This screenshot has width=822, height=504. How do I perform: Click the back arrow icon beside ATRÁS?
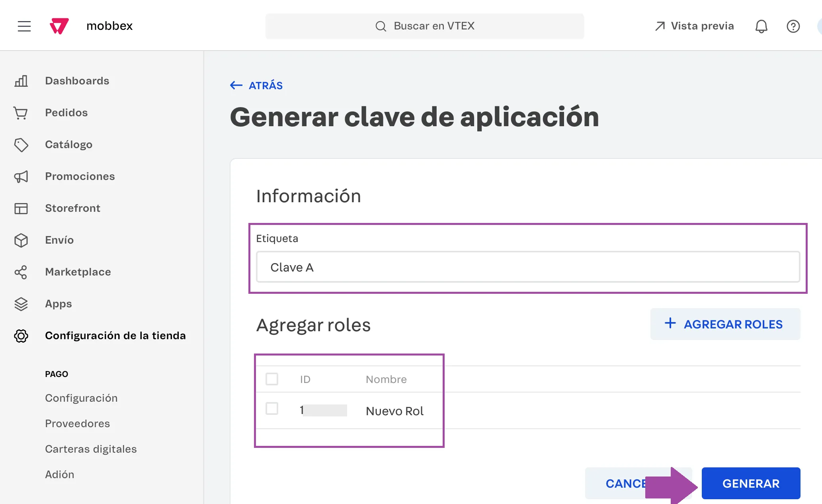click(x=236, y=85)
